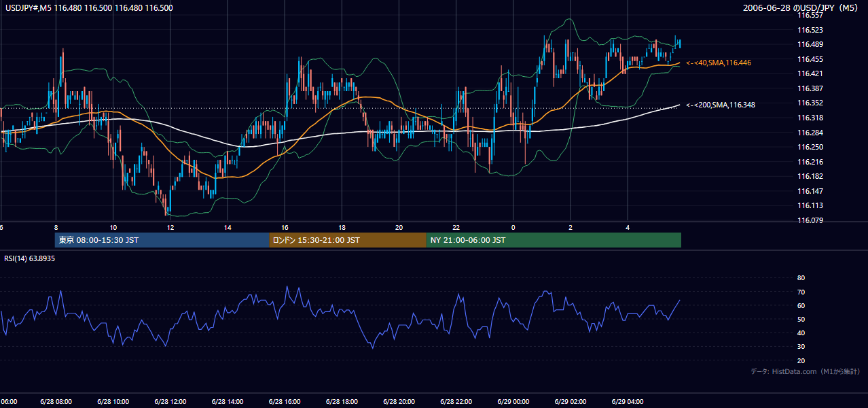This screenshot has width=868, height=408.
Task: Click the 6/29 04:00 bottom time label
Action: pyautogui.click(x=628, y=402)
